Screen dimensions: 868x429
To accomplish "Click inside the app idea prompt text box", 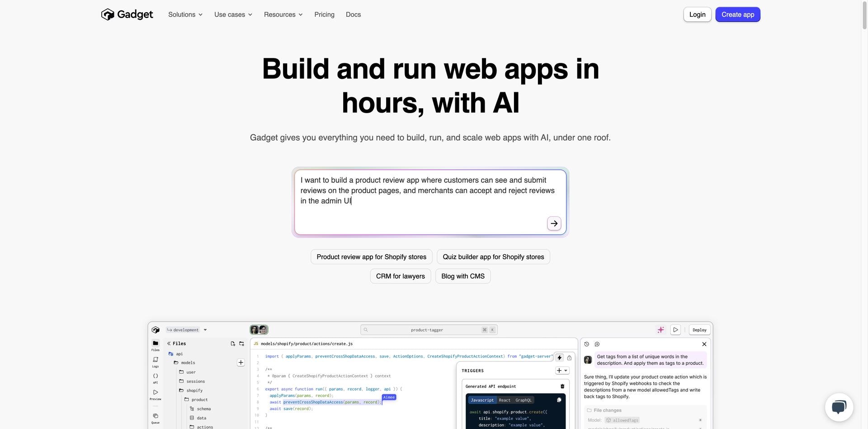I will click(x=430, y=202).
